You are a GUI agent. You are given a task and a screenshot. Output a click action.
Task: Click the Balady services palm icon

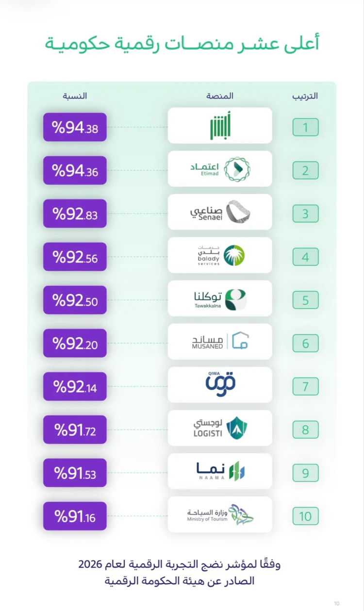(234, 255)
